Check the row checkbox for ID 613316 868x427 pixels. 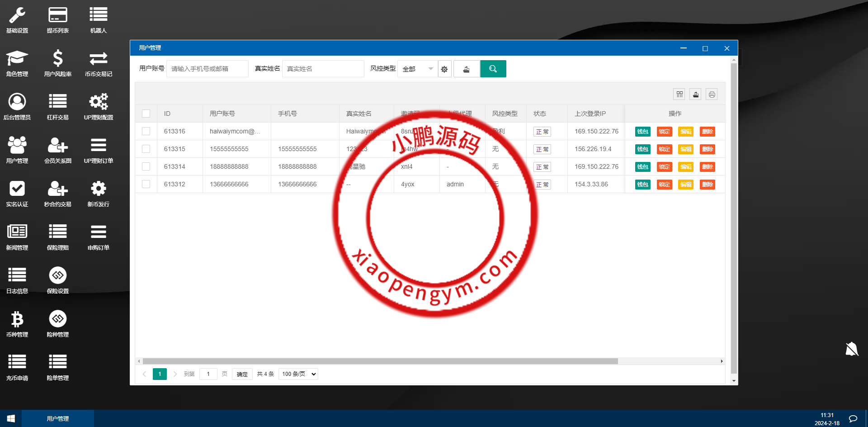(146, 131)
